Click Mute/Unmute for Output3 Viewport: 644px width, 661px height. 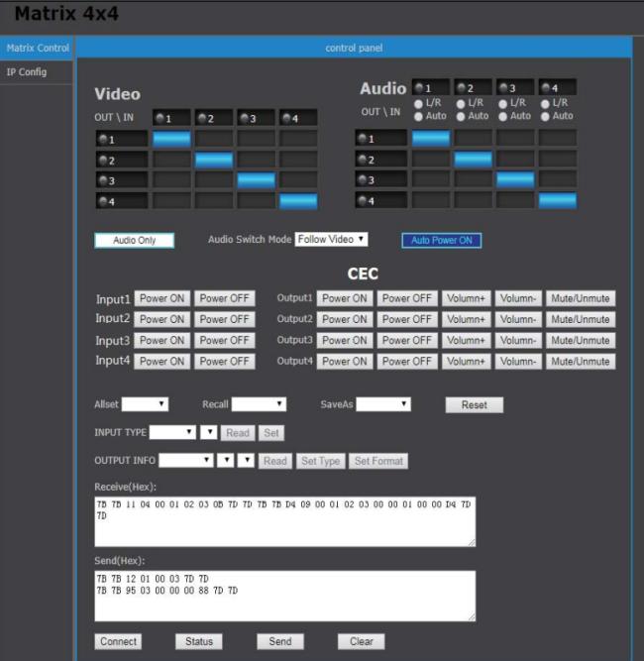coord(580,340)
